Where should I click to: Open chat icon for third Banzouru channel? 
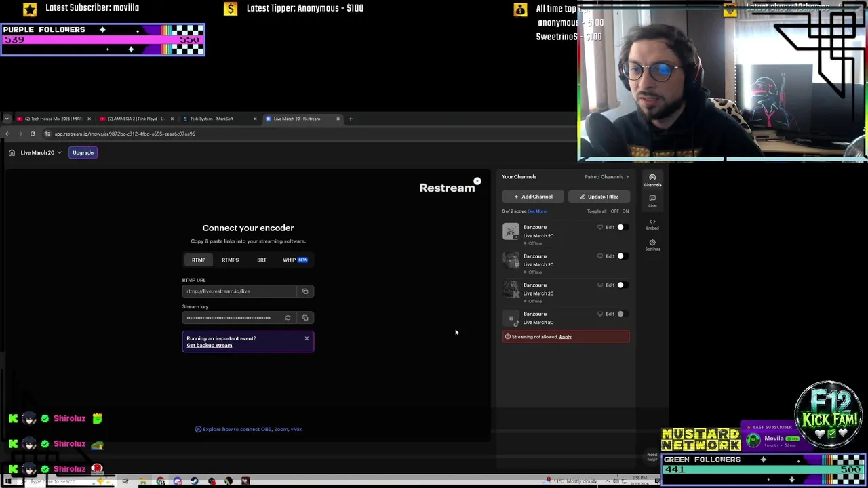tap(600, 285)
